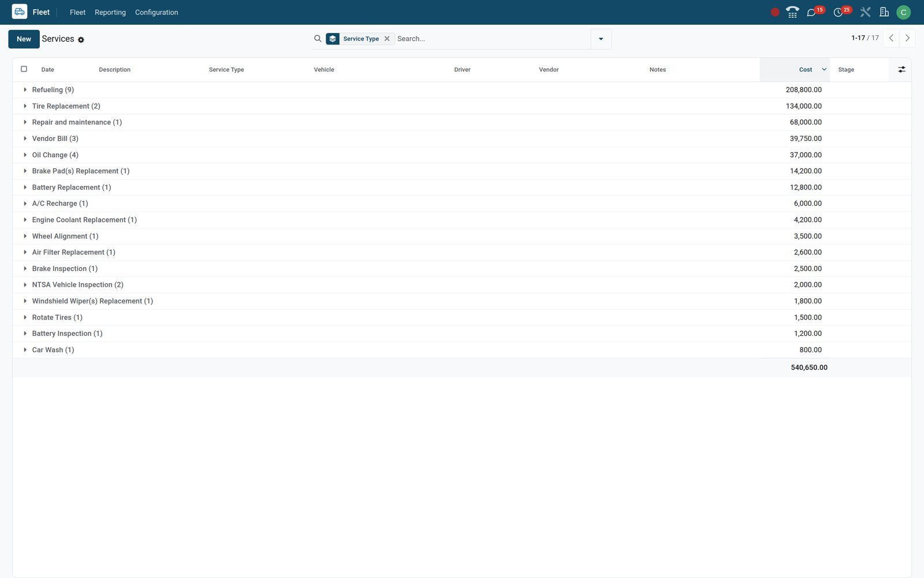This screenshot has height=578, width=924.
Task: Open the Configuration menu
Action: click(157, 12)
